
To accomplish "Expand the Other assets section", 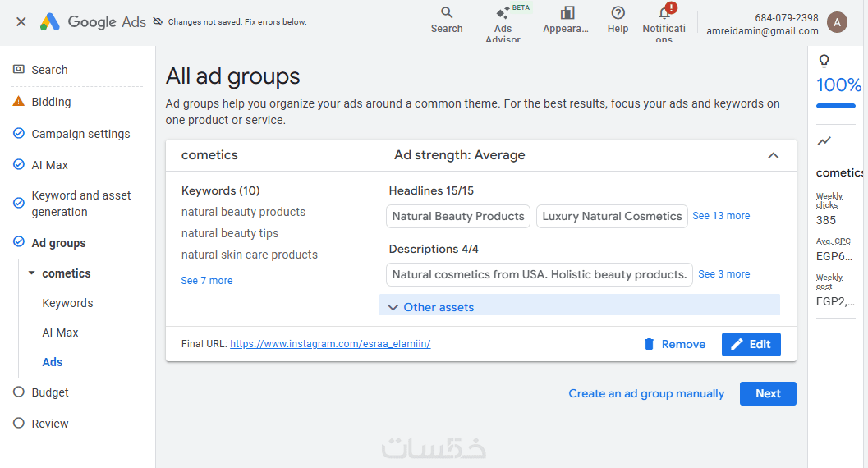I will 439,307.
